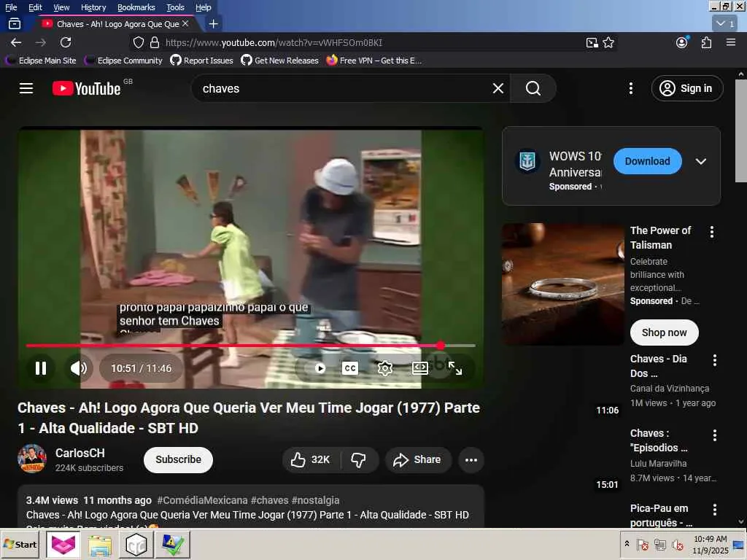Subscribe to CarlosCH channel
The height and width of the screenshot is (560, 747).
[178, 459]
